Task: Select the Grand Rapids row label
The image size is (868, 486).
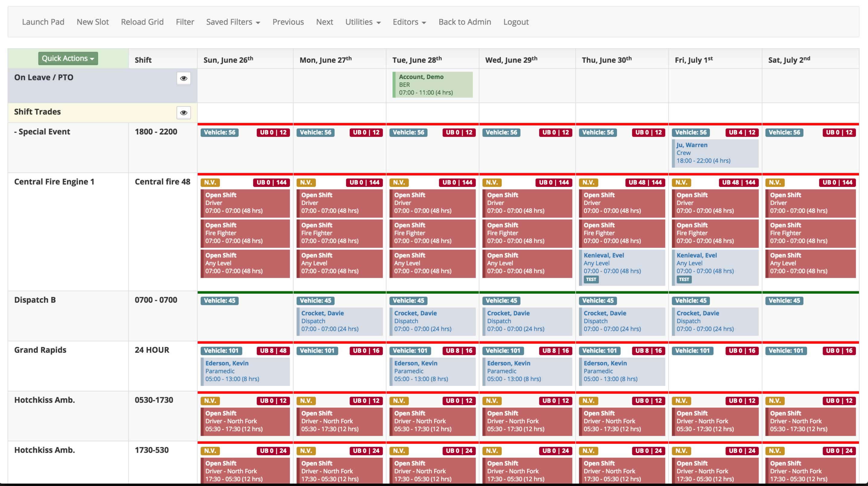Action: click(40, 350)
